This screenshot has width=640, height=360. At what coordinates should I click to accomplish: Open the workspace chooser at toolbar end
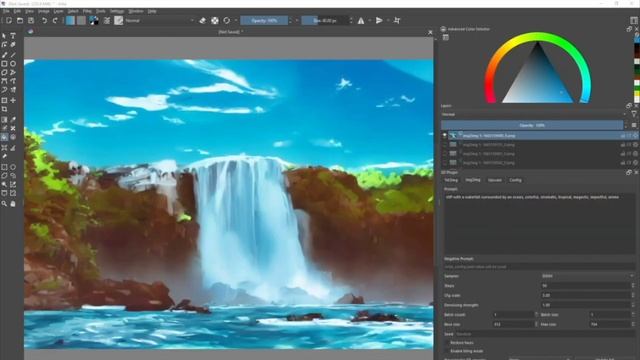pyautogui.click(x=634, y=20)
